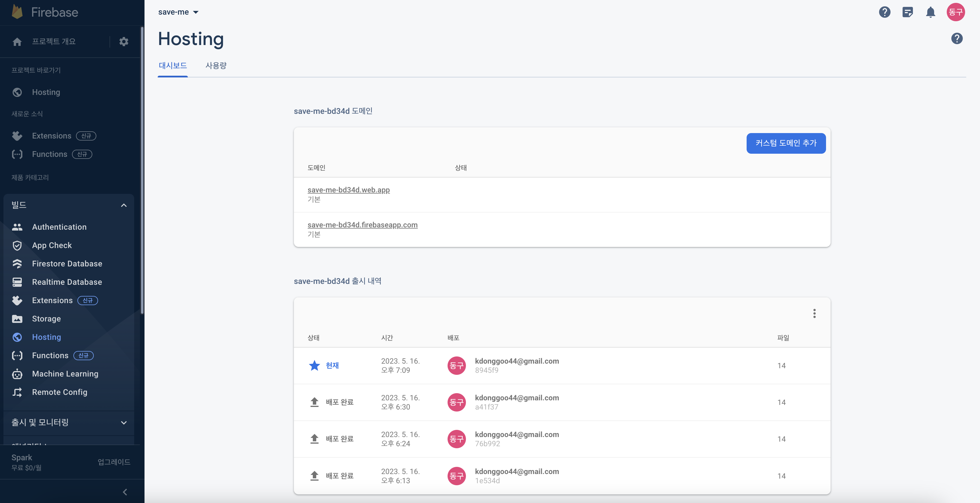The width and height of the screenshot is (980, 503).
Task: Open Realtime Database icon
Action: coord(17,282)
